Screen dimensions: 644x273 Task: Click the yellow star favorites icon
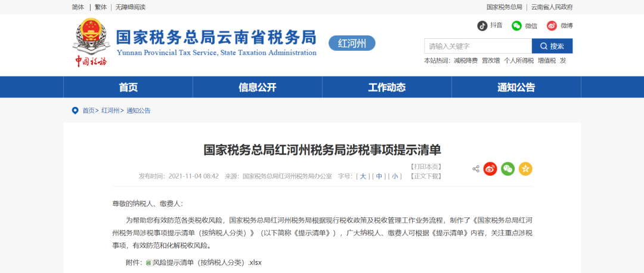(x=525, y=169)
